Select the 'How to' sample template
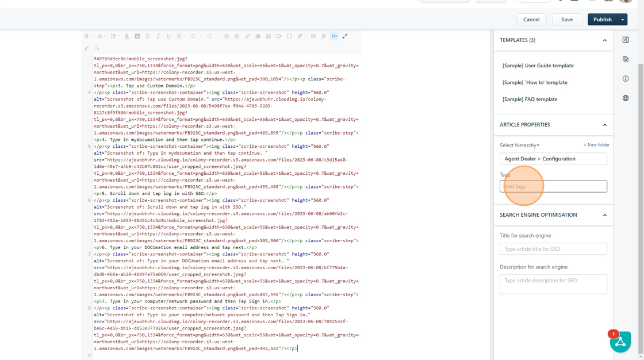Screen dimensions: 644x360 click(x=535, y=82)
